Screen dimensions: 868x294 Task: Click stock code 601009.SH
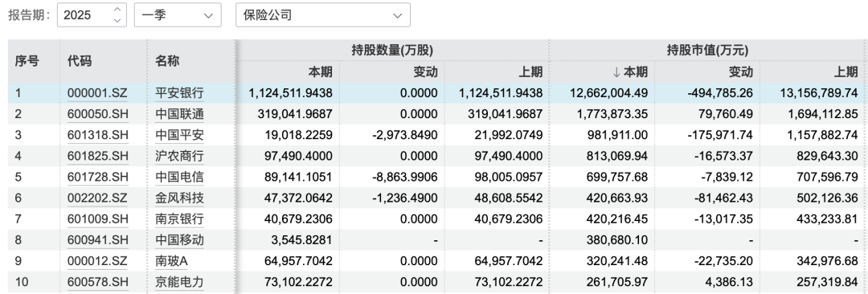point(97,219)
